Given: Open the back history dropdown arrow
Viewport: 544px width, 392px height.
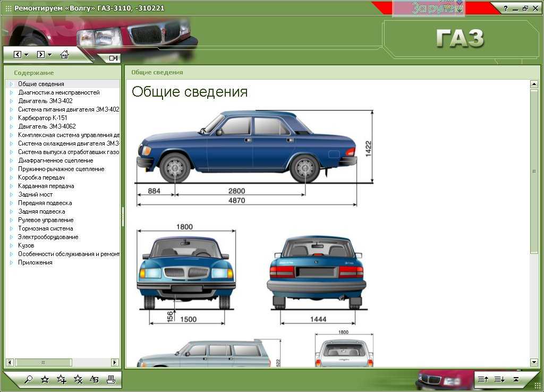Looking at the screenshot, I should pos(27,55).
